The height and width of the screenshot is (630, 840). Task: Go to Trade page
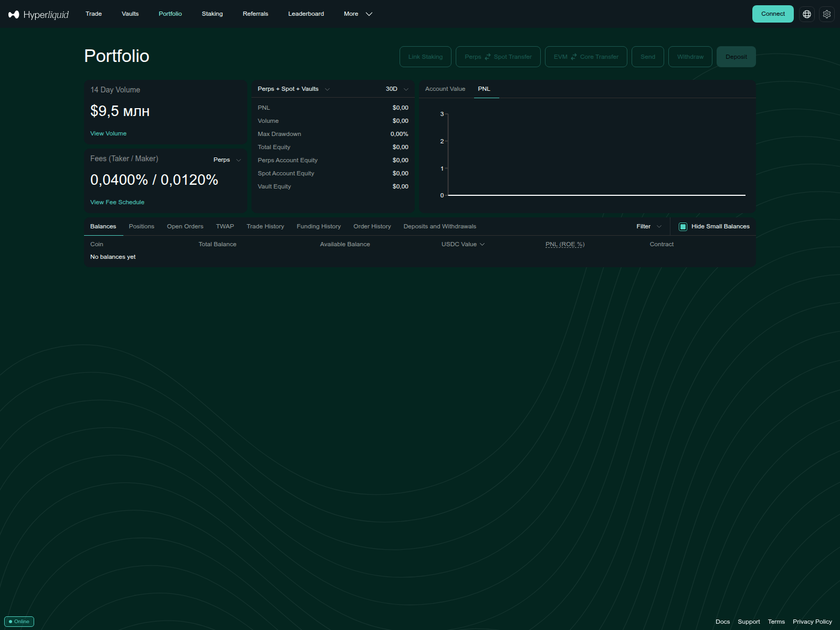[x=93, y=14]
